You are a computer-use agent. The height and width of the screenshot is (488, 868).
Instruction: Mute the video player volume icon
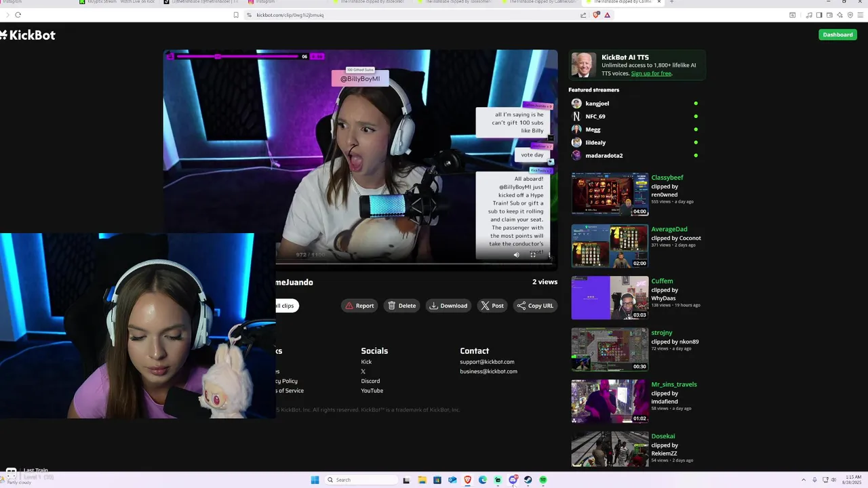(516, 255)
